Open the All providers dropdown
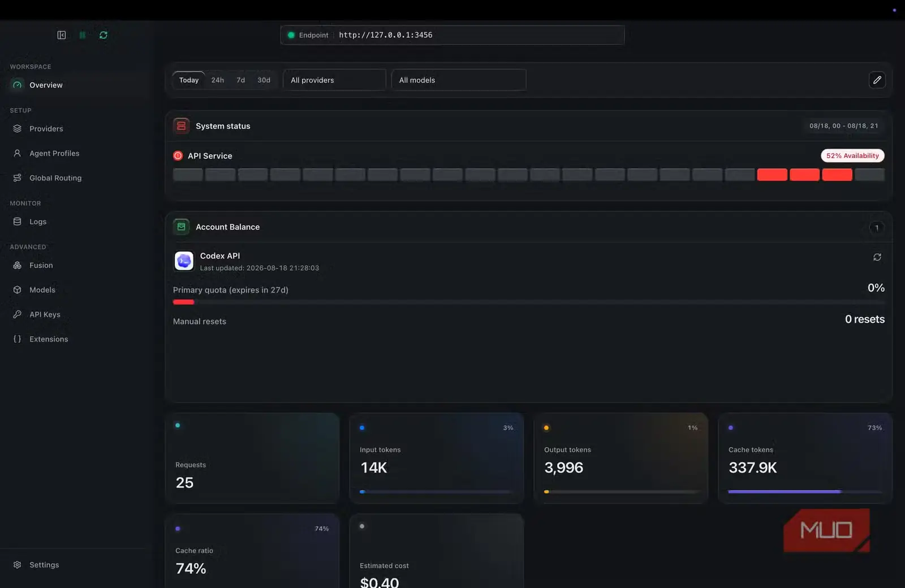The width and height of the screenshot is (905, 588). (334, 80)
